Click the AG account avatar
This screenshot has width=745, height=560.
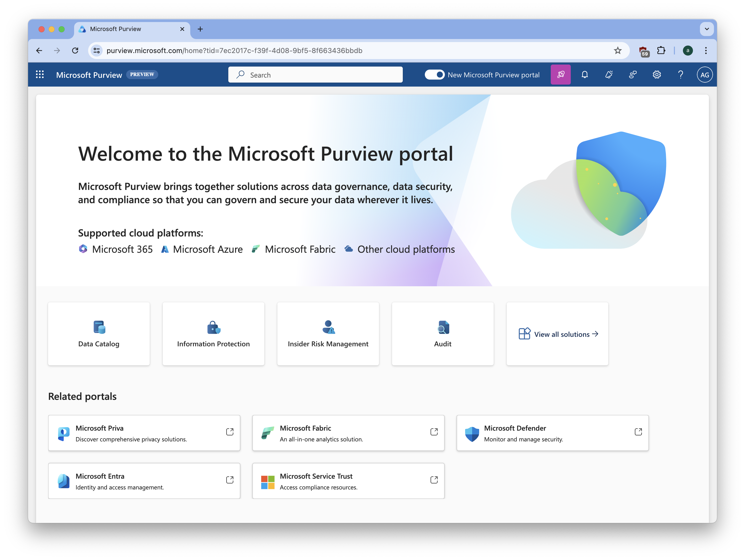point(705,75)
